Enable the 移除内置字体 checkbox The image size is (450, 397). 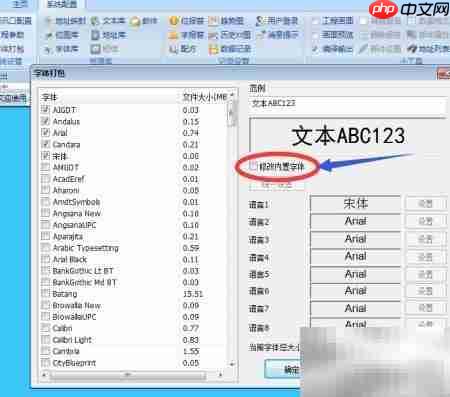[254, 166]
